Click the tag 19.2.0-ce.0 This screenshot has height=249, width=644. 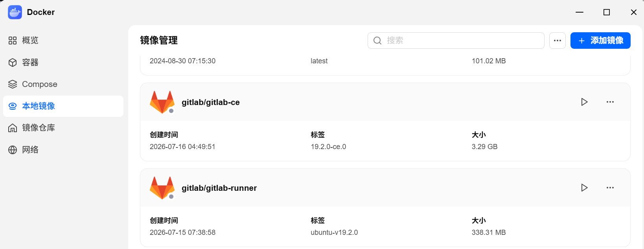[x=328, y=147]
